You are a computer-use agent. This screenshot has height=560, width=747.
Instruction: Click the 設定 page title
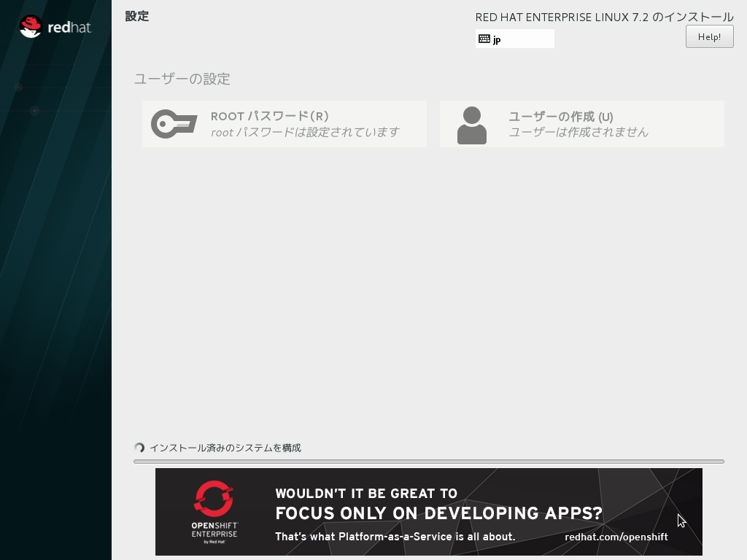(137, 16)
